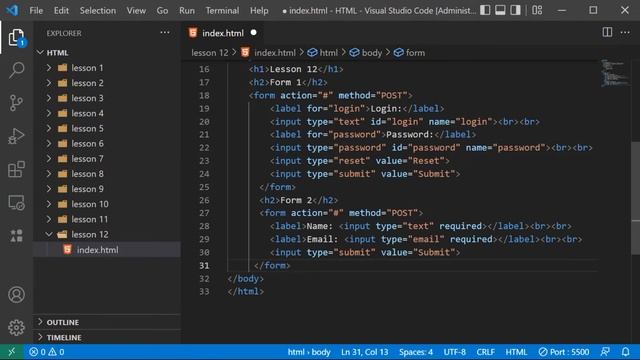
Task: Open the Accounts icon
Action: coord(16,294)
